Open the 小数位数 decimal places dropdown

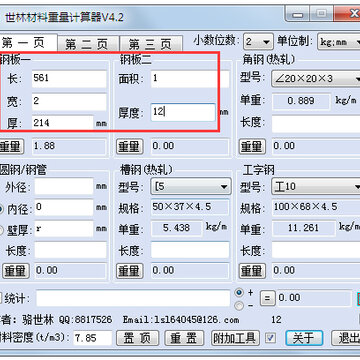point(258,42)
